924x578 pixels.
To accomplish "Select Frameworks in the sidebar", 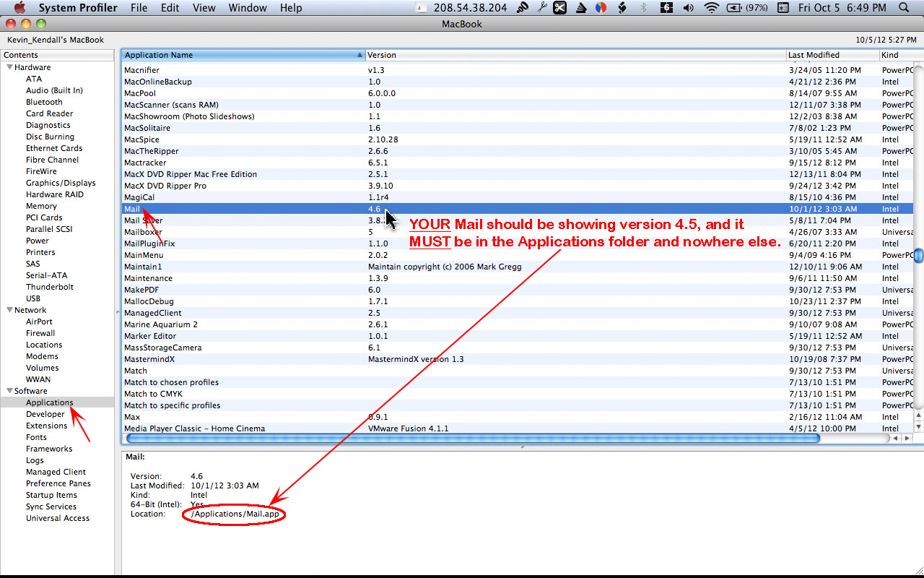I will click(x=49, y=449).
